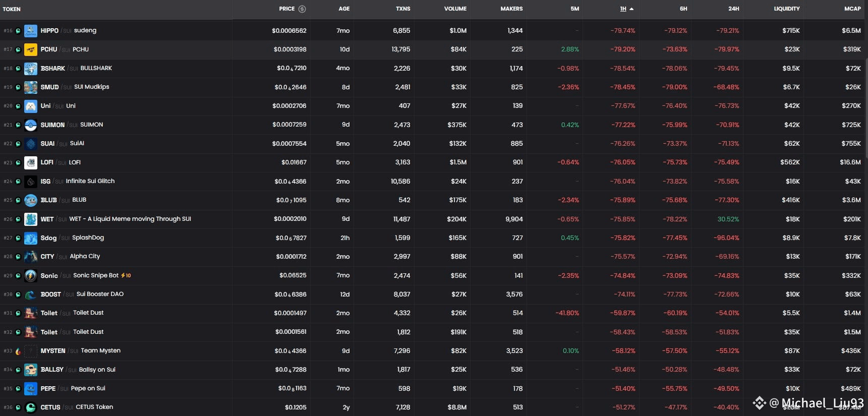Open the WET Liquid Meme token row

tap(434, 219)
